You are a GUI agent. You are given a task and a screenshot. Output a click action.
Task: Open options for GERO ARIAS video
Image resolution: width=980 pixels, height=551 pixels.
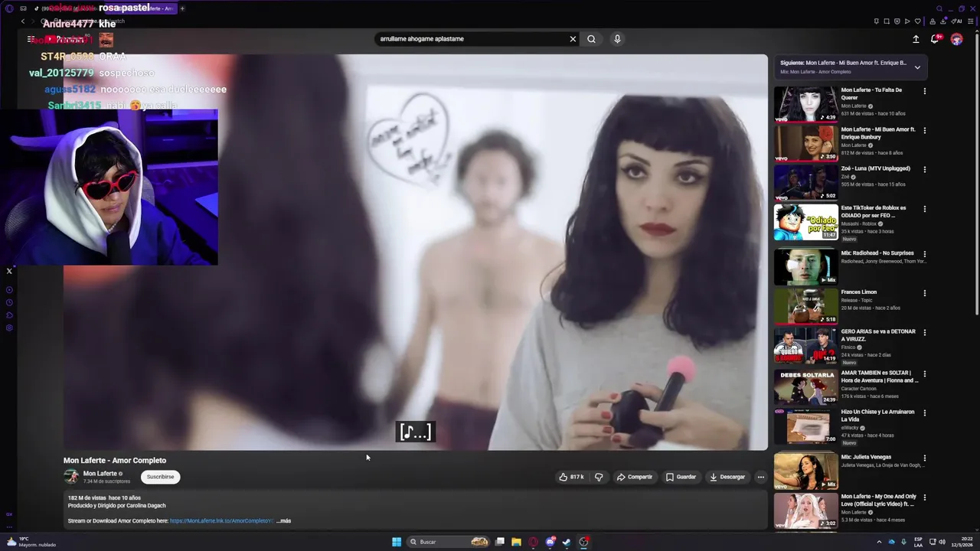coord(924,333)
